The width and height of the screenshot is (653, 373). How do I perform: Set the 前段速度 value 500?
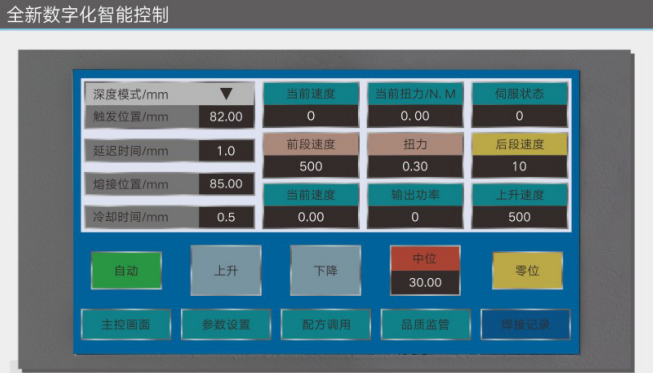pyautogui.click(x=311, y=167)
